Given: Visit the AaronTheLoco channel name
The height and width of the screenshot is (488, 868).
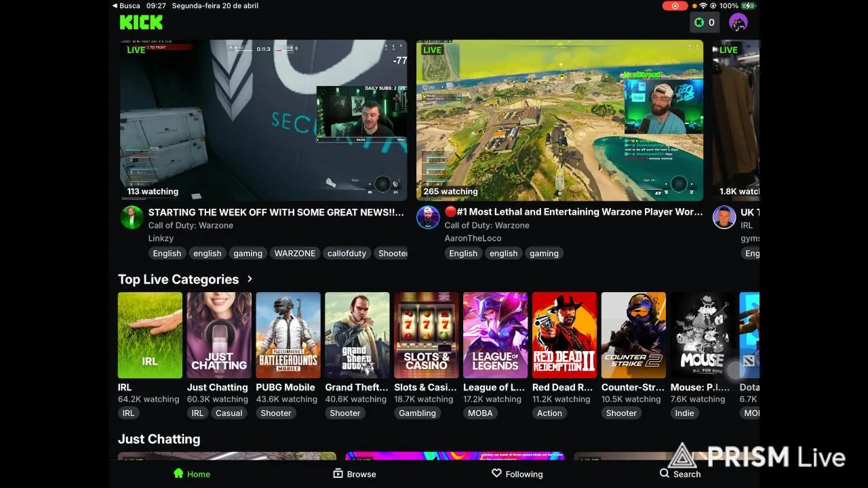Looking at the screenshot, I should tap(473, 238).
